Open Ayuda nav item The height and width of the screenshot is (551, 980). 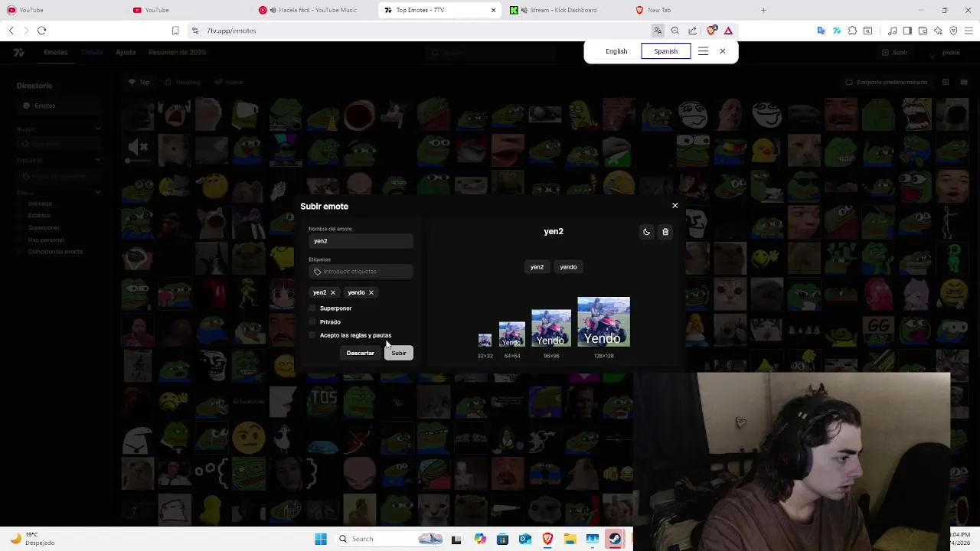126,52
